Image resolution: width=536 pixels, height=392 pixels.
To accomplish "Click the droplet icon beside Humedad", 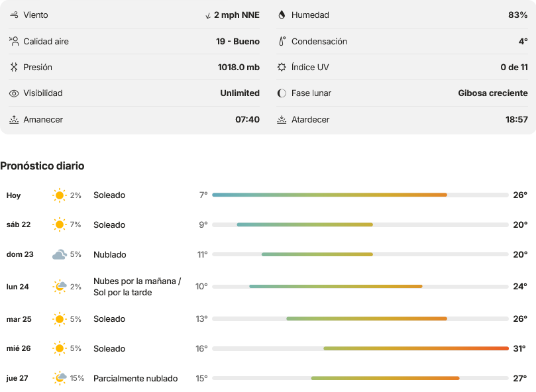I will pyautogui.click(x=282, y=15).
